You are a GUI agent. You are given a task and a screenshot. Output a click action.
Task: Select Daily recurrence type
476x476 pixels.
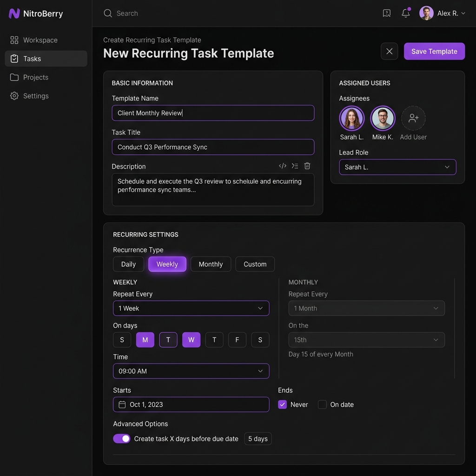[128, 264]
